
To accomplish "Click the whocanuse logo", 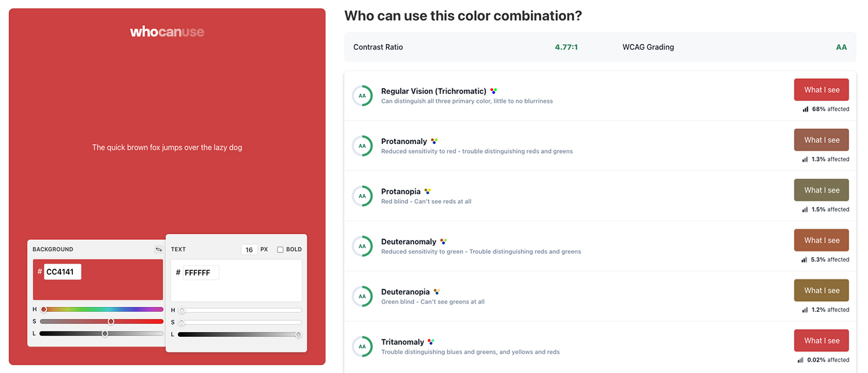I will click(x=167, y=32).
